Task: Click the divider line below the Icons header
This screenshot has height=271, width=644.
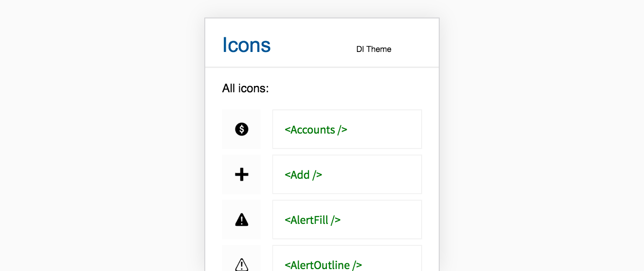Action: (x=322, y=67)
